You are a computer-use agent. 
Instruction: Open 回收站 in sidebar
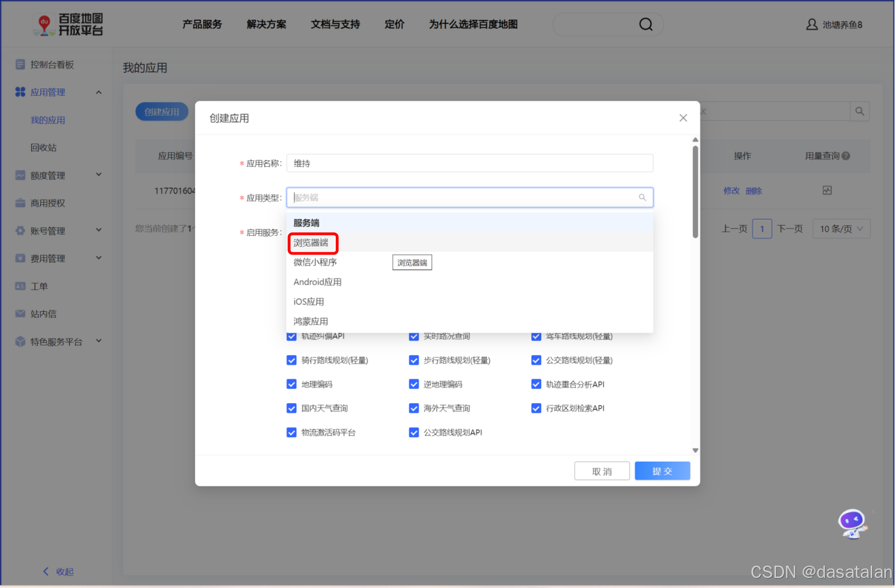[43, 148]
